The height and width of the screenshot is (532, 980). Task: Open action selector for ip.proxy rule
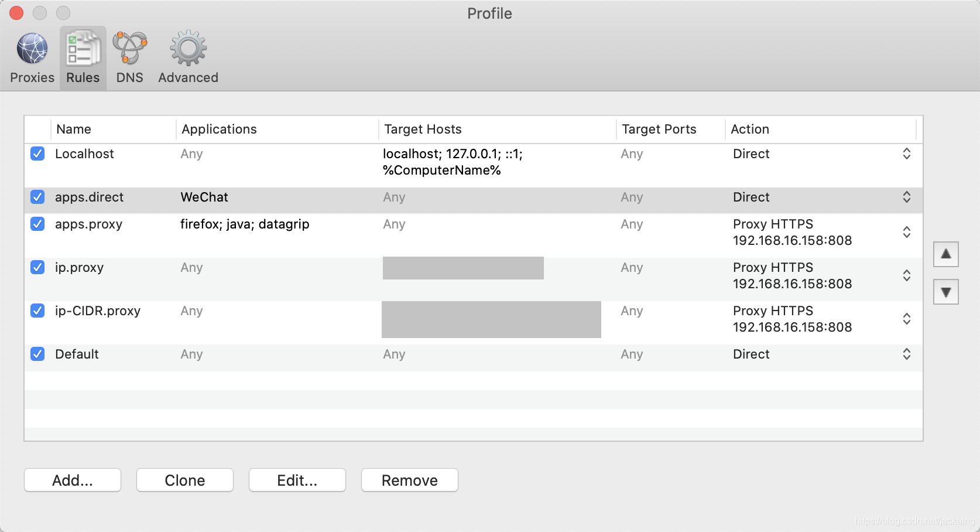[906, 275]
